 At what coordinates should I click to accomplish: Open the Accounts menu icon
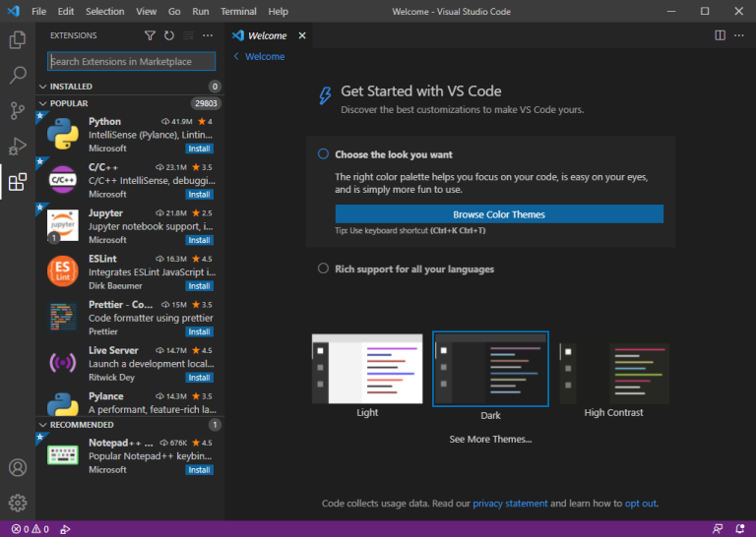tap(18, 467)
